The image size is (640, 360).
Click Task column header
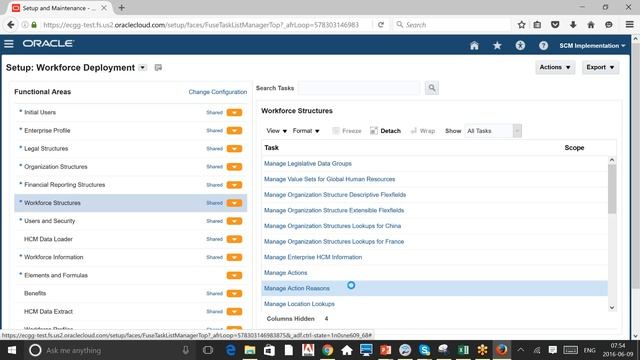271,147
